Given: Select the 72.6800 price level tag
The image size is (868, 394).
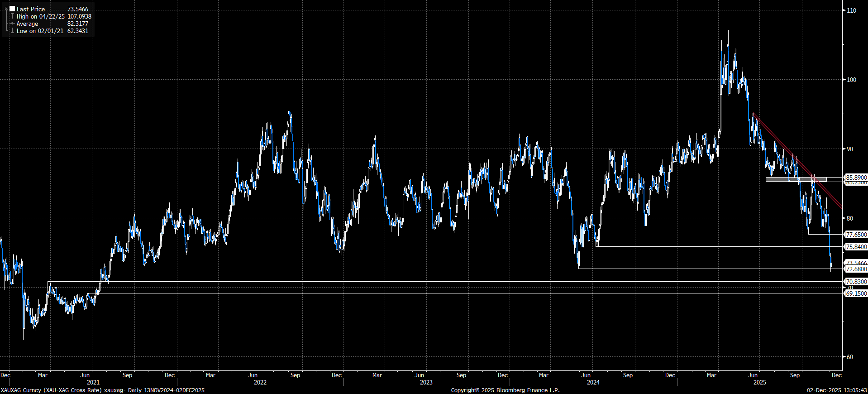Looking at the screenshot, I should point(856,269).
